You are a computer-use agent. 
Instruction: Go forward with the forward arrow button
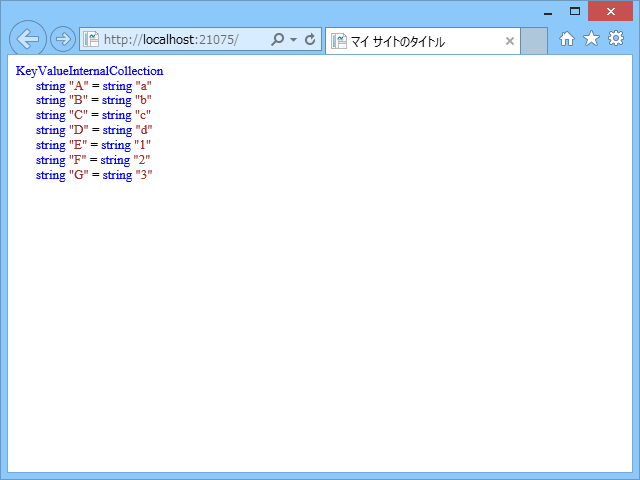point(63,39)
